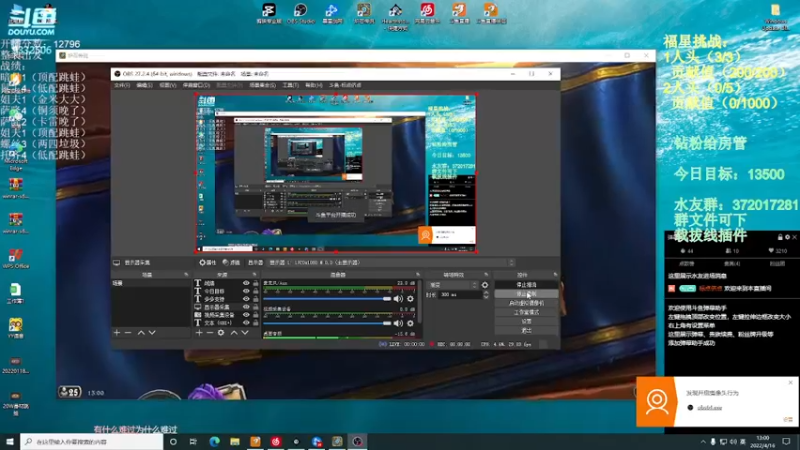Open OBS settings via the 设置 button
Image resolution: width=800 pixels, height=450 pixels.
coord(526,321)
